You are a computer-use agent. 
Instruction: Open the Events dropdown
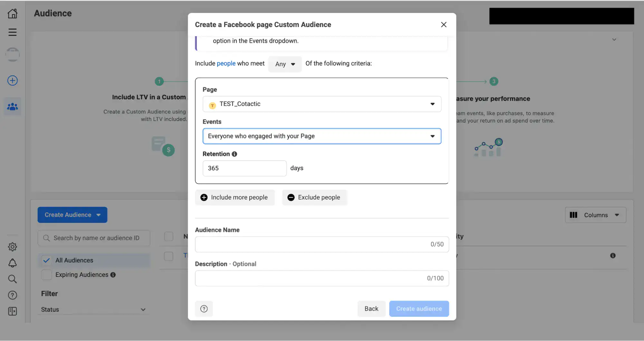point(322,136)
